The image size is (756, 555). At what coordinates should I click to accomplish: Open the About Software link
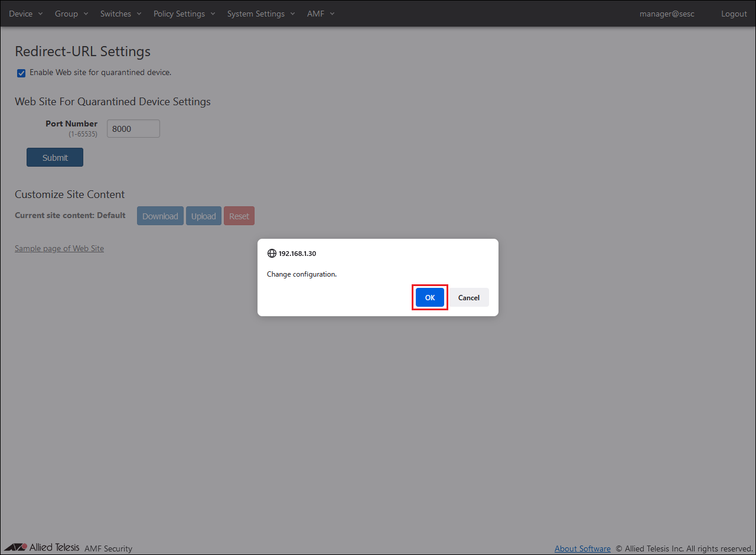click(x=582, y=548)
